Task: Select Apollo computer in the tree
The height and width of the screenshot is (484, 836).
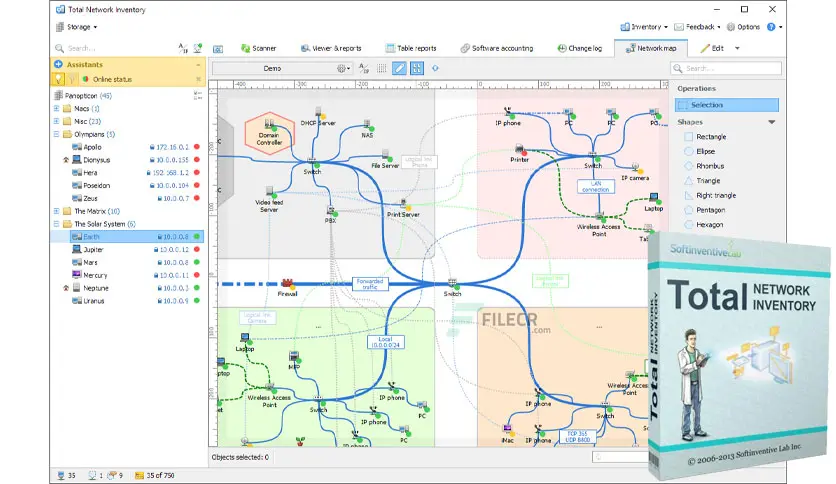Action: tap(91, 146)
